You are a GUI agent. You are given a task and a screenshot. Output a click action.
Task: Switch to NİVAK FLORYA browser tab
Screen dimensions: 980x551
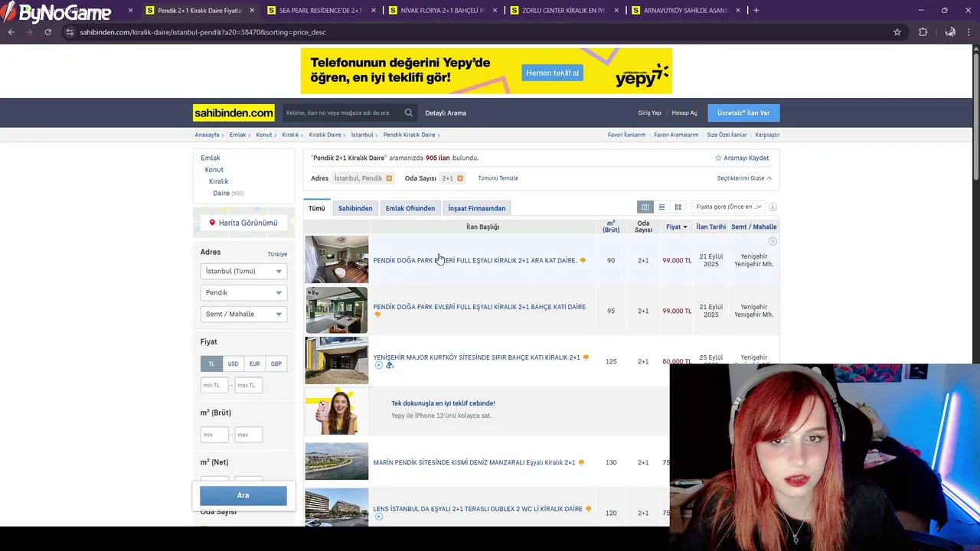443,11
